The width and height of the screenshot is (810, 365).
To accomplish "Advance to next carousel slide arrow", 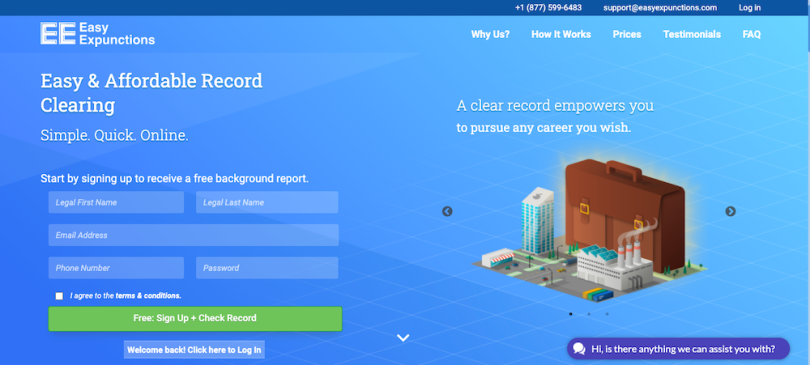I will point(730,211).
